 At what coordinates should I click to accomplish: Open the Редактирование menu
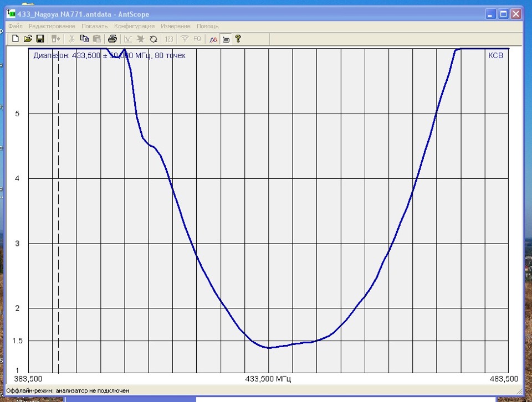click(x=52, y=26)
